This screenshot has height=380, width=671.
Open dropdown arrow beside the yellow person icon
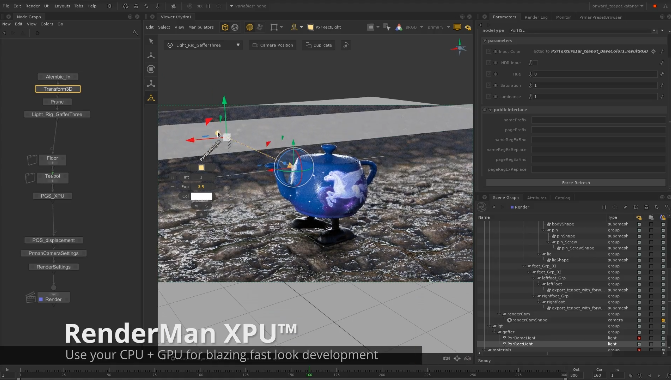[x=301, y=27]
